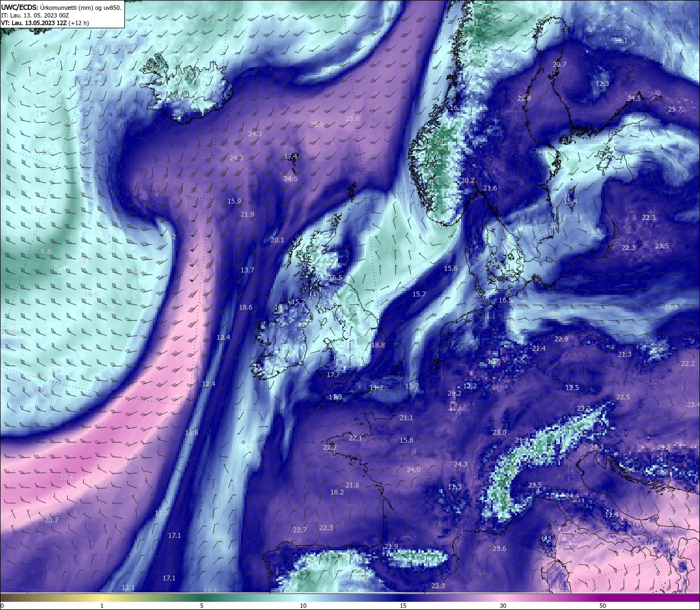Click the 22.1 value on the map
Screen dimensions: 700x610
click(355, 438)
